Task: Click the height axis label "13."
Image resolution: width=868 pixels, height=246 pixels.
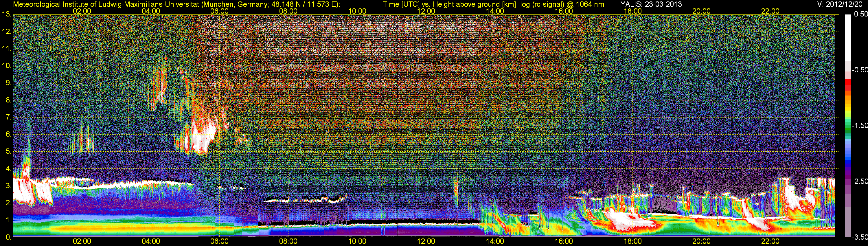Action: coord(7,14)
